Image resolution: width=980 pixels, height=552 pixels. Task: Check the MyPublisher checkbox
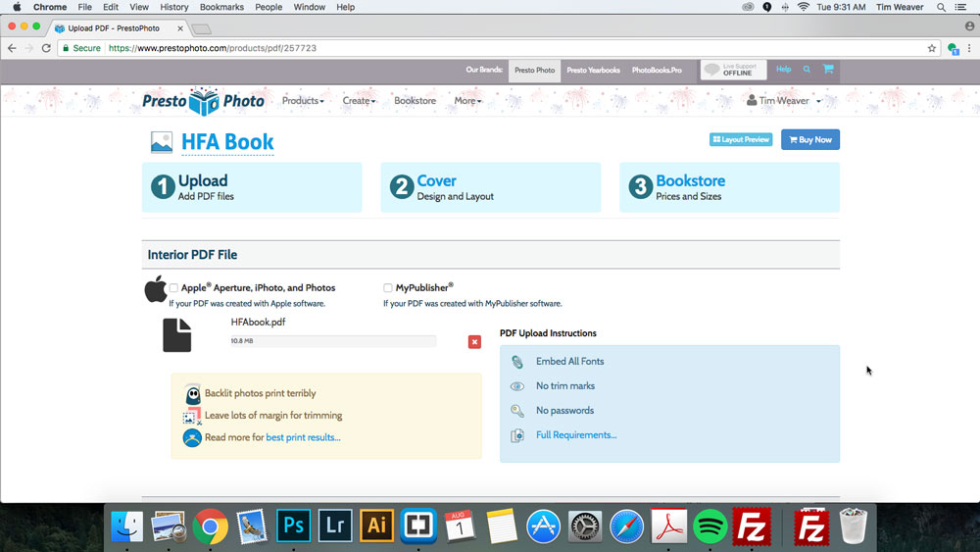point(387,288)
